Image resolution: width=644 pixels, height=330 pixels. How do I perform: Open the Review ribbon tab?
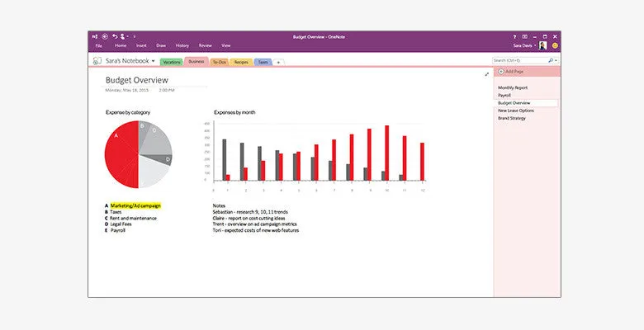point(206,45)
